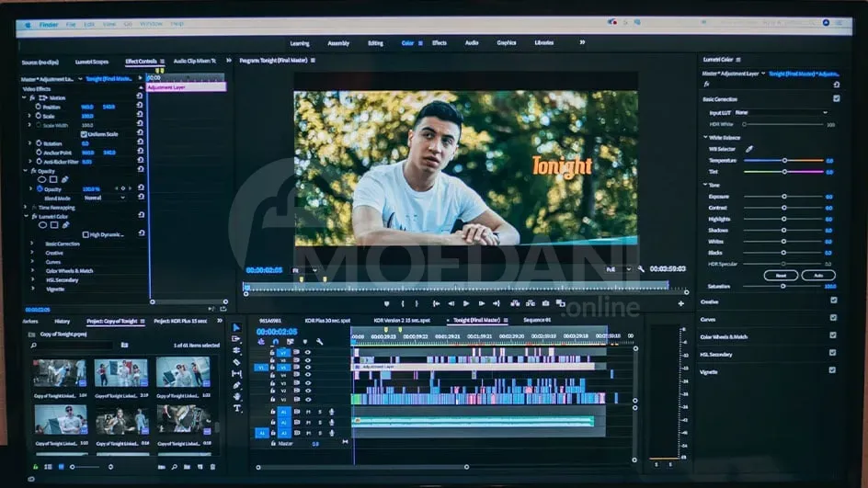Toggle the timeline Snap magnet icon

275,342
